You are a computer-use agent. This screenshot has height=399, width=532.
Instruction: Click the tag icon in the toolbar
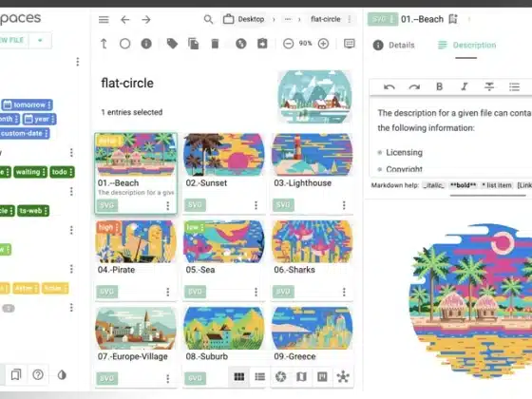click(172, 44)
